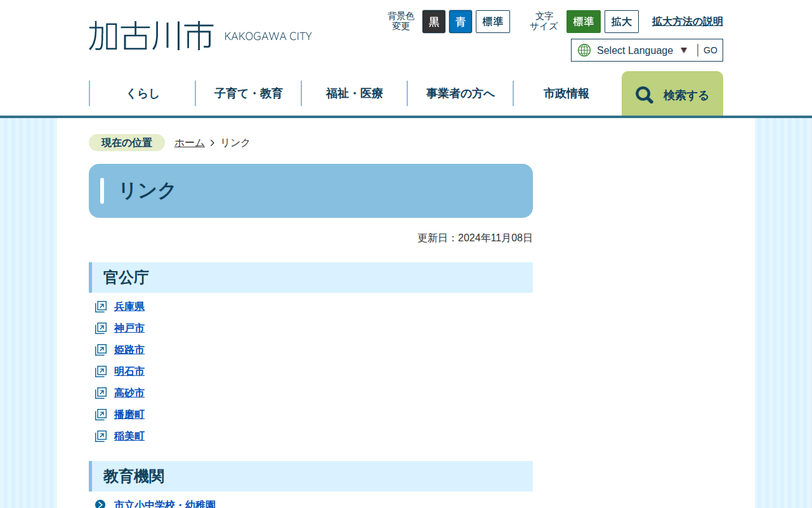Open the 稲美町 link
Viewport: 812px width, 508px height.
(x=129, y=436)
